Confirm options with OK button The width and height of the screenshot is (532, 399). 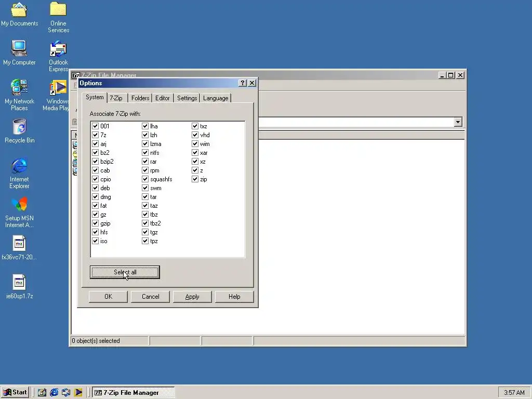point(108,297)
